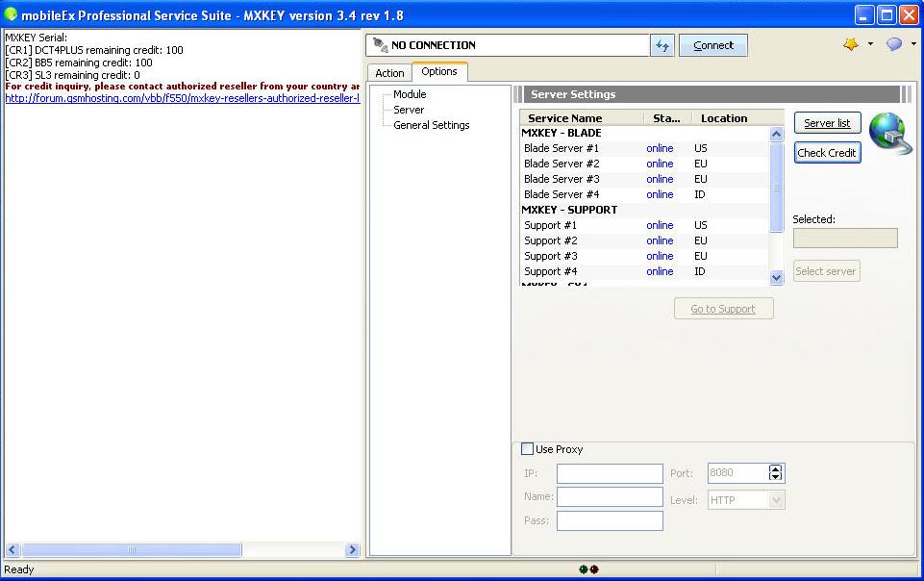Click the CR3 SL3 remaining credit line
Screen dimensions: 924x581
[x=72, y=75]
